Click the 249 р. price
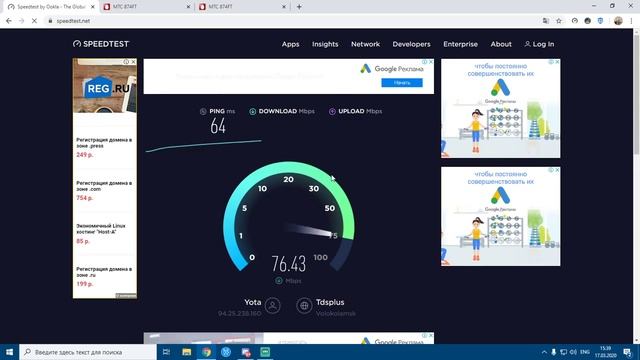 (x=84, y=155)
